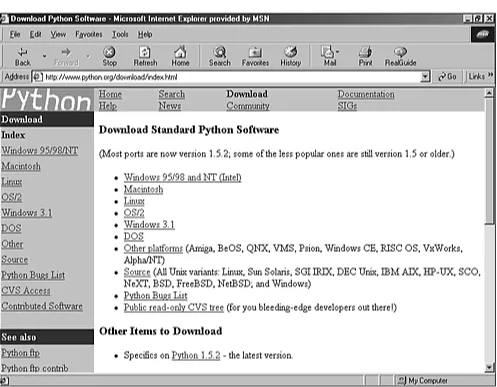The height and width of the screenshot is (387, 497).
Task: Open OS/2 link in bulleted list
Action: [134, 213]
